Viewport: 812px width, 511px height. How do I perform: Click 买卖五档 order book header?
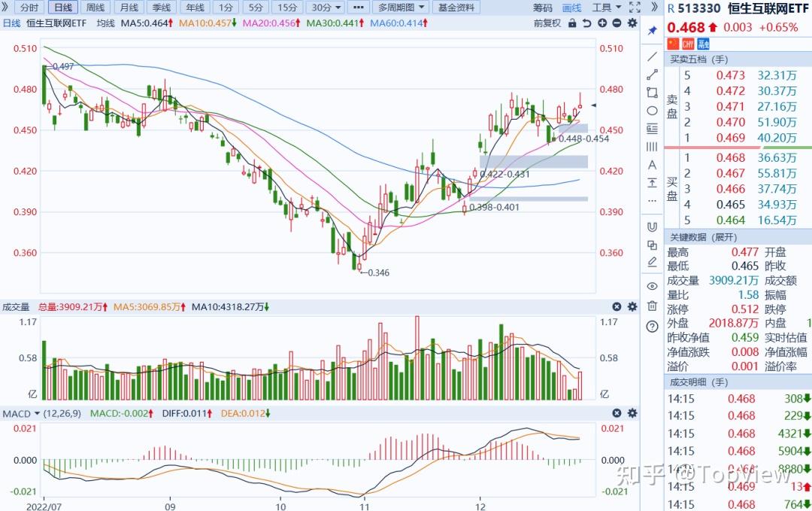[x=699, y=59]
